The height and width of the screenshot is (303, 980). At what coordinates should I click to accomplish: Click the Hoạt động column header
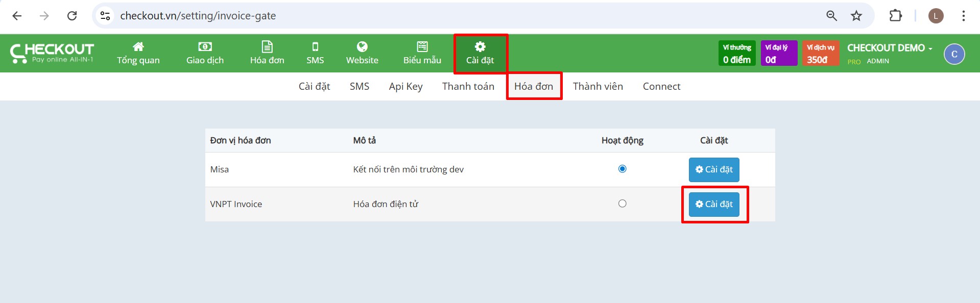click(x=623, y=140)
